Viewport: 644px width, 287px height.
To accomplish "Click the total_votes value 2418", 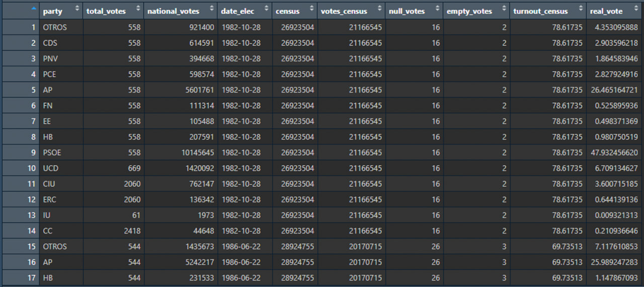I will coord(132,231).
